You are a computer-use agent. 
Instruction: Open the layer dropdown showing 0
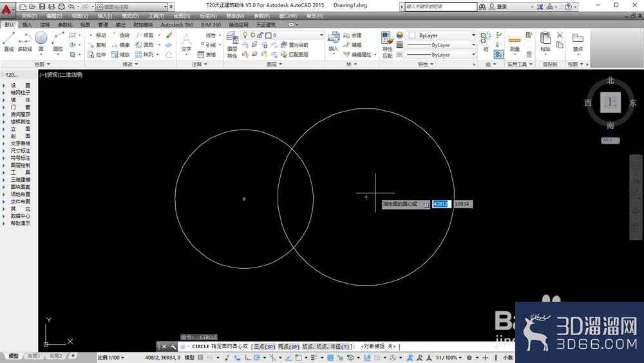click(283, 35)
